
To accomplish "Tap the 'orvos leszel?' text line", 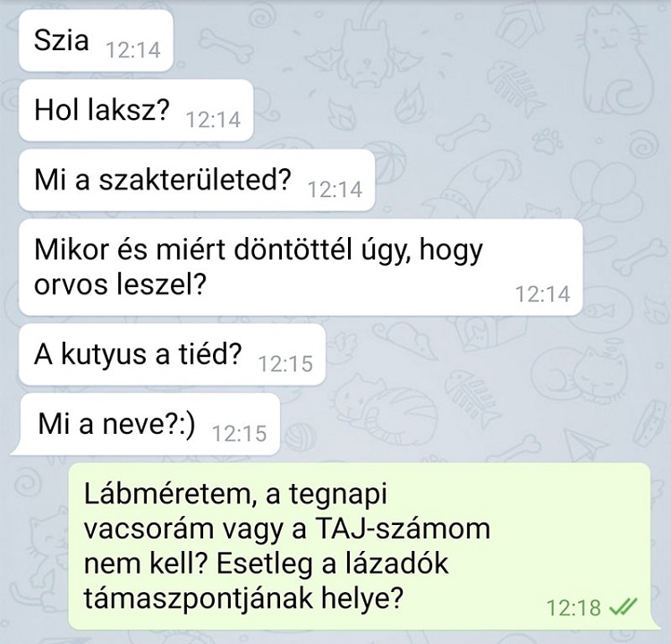I will click(x=120, y=284).
